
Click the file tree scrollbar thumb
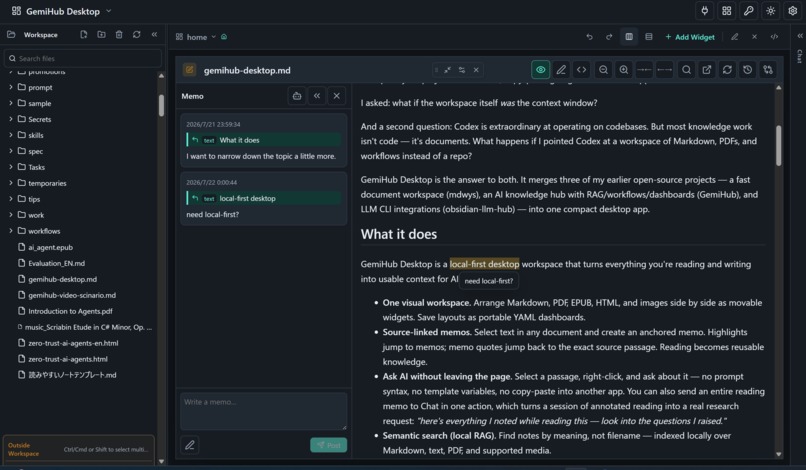click(x=161, y=105)
